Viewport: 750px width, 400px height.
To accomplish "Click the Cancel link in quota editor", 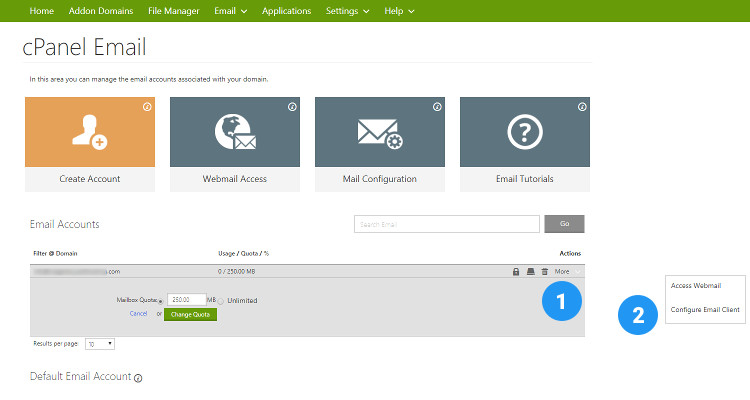I will pyautogui.click(x=138, y=314).
